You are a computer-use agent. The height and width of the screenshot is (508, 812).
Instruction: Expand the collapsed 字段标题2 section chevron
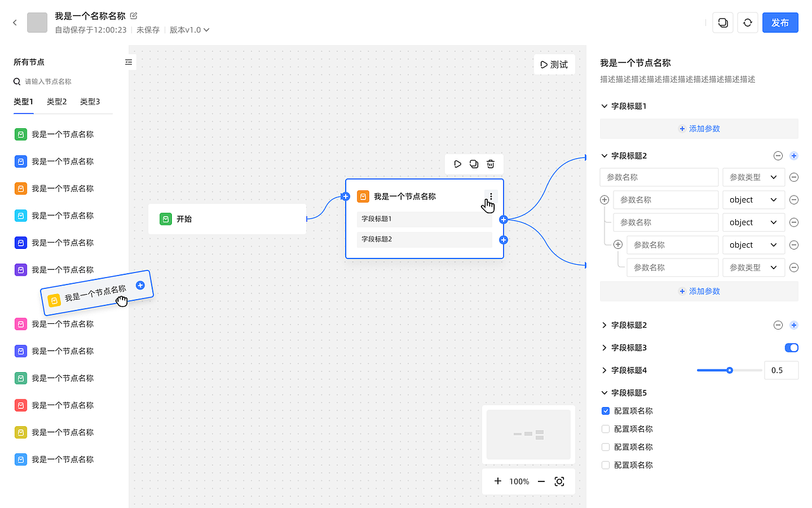pos(604,325)
